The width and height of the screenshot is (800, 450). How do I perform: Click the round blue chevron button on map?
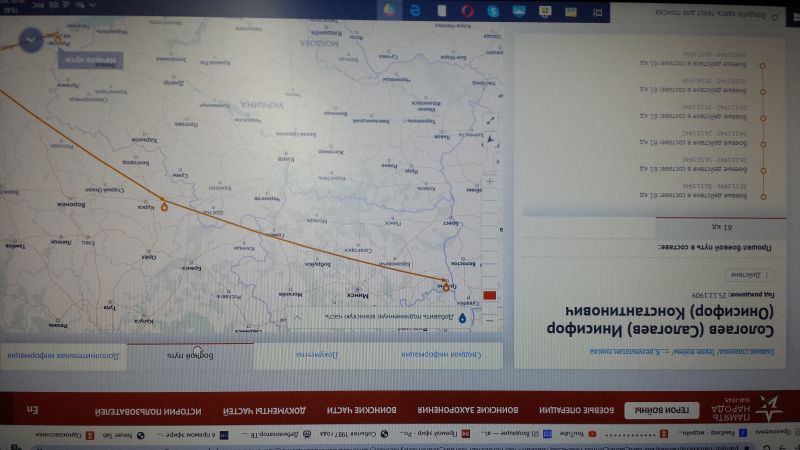[31, 40]
